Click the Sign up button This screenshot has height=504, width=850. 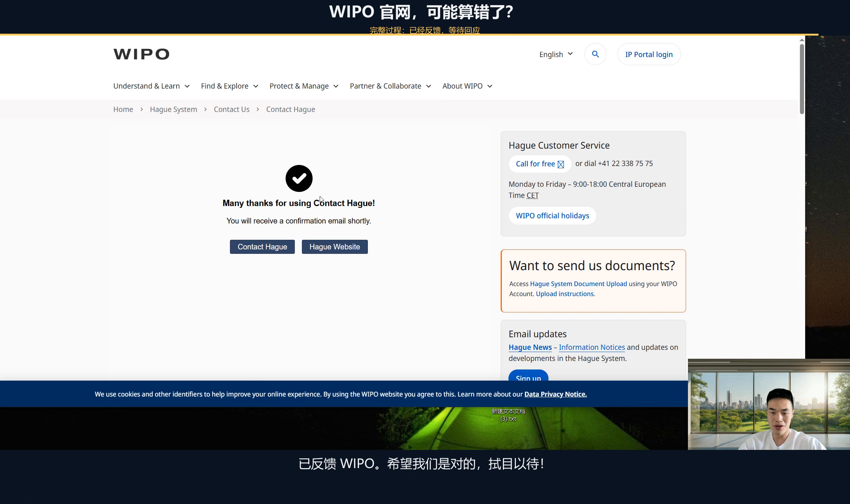point(528,375)
